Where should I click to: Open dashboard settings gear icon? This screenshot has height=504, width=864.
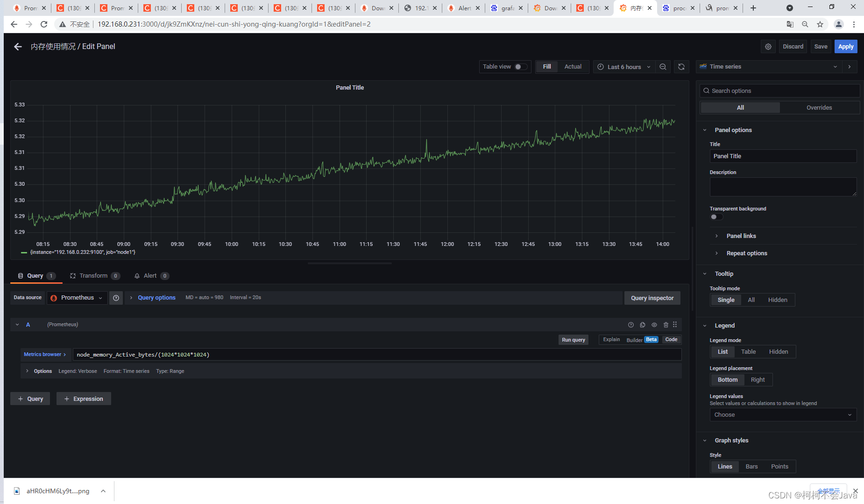(768, 47)
